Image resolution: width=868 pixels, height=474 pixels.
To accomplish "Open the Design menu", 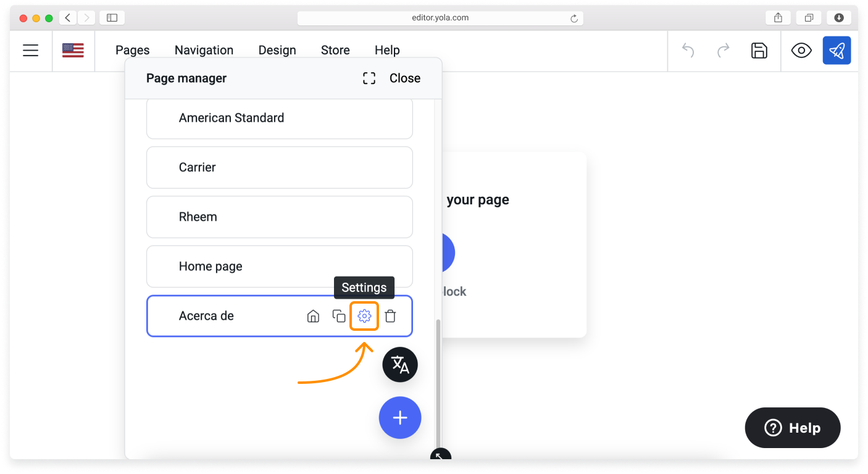I will 277,51.
